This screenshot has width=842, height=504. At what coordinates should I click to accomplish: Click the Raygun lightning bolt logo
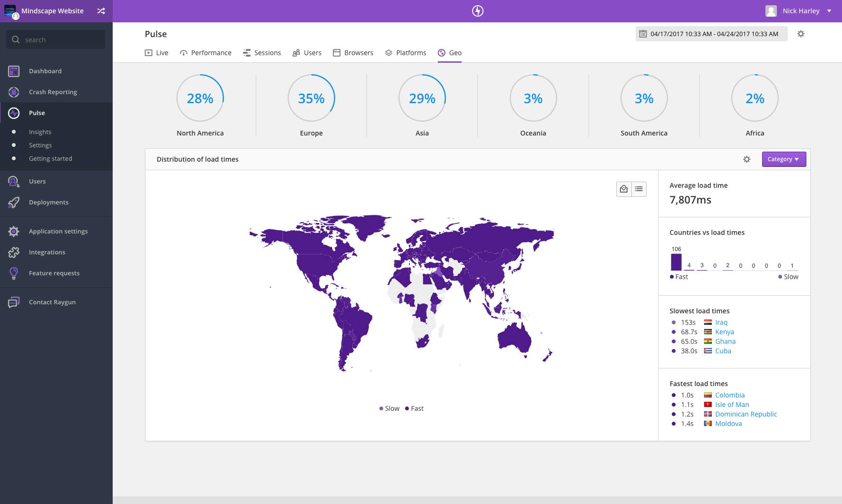[477, 11]
